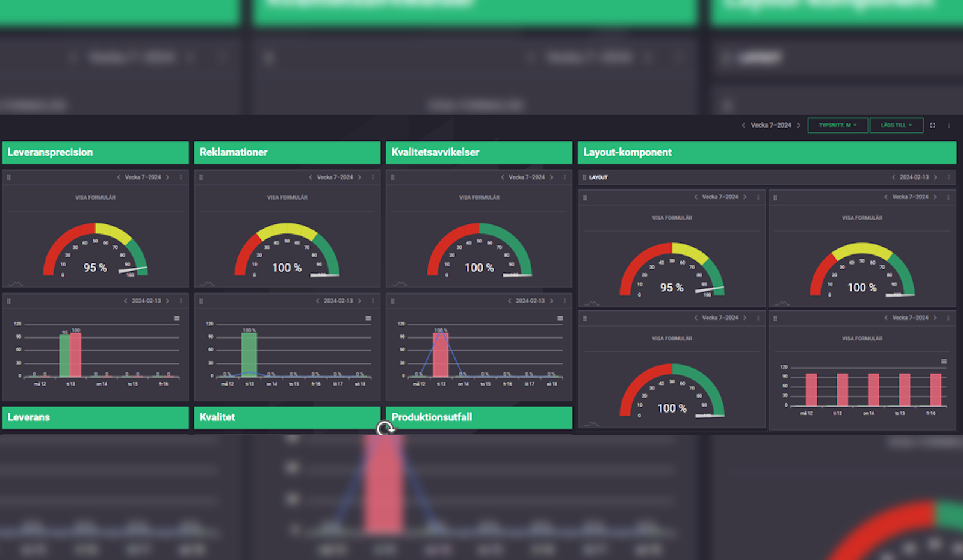
Task: Select the Leverans header
Action: [95, 417]
